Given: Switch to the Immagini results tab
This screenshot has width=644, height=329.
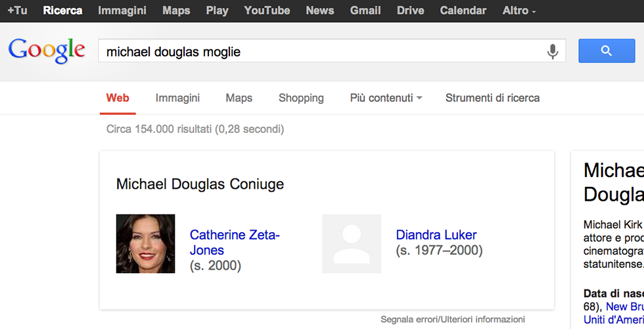Looking at the screenshot, I should click(x=177, y=98).
